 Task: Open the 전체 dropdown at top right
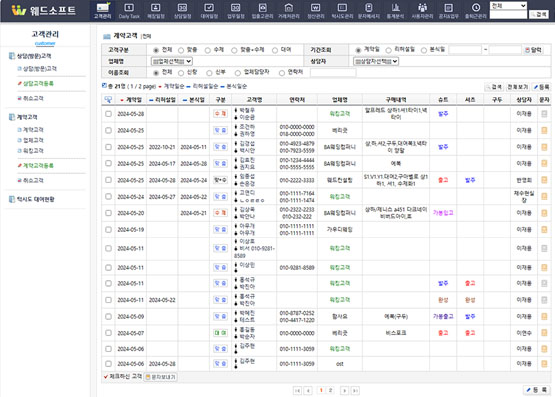[508, 6]
